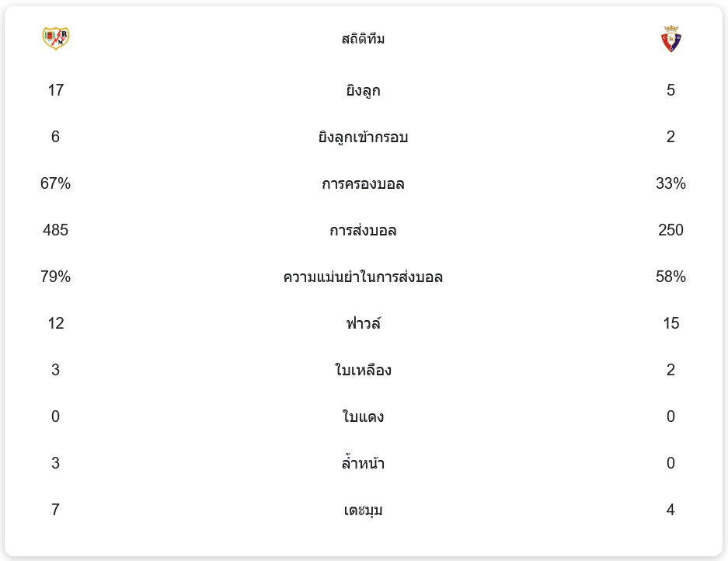Click the ใบแดง red cards label
This screenshot has width=728, height=561.
pos(363,417)
